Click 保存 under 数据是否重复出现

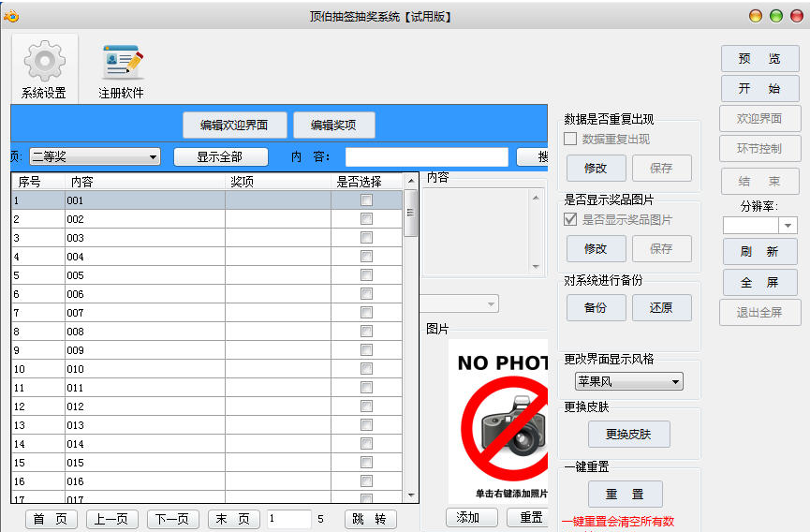[x=662, y=168]
